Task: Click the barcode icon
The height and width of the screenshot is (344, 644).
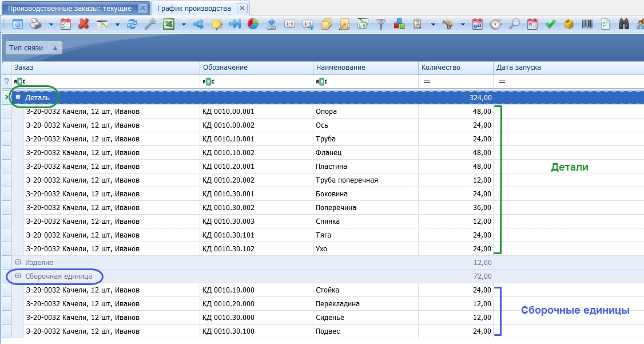Action: [587, 24]
